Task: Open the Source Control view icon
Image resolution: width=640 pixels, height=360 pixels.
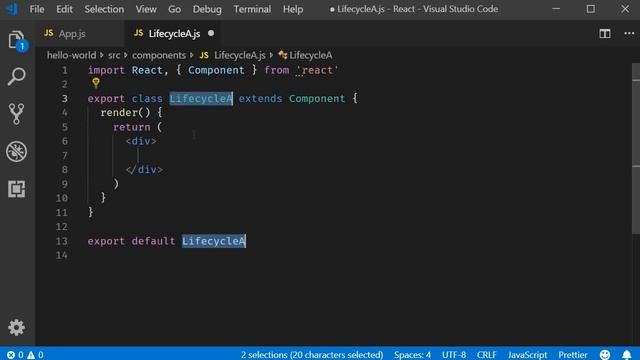Action: tap(16, 114)
